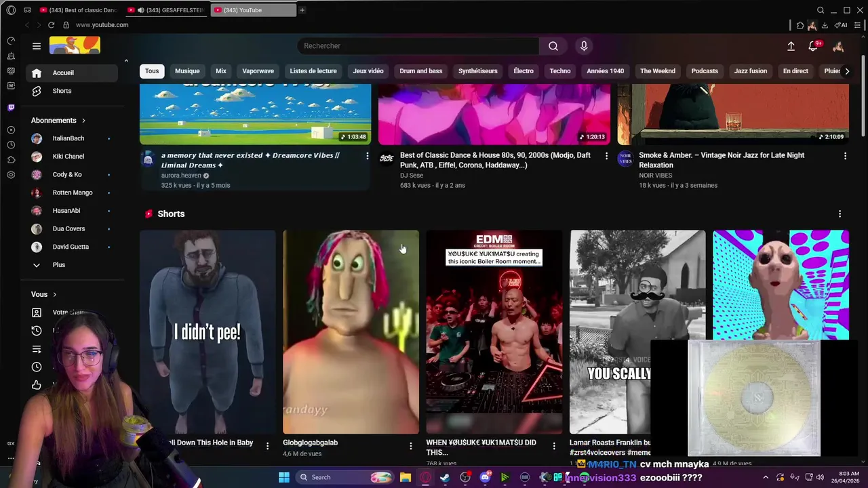Screen dimensions: 868x488
Task: Open Discord from the taskbar
Action: point(485,477)
